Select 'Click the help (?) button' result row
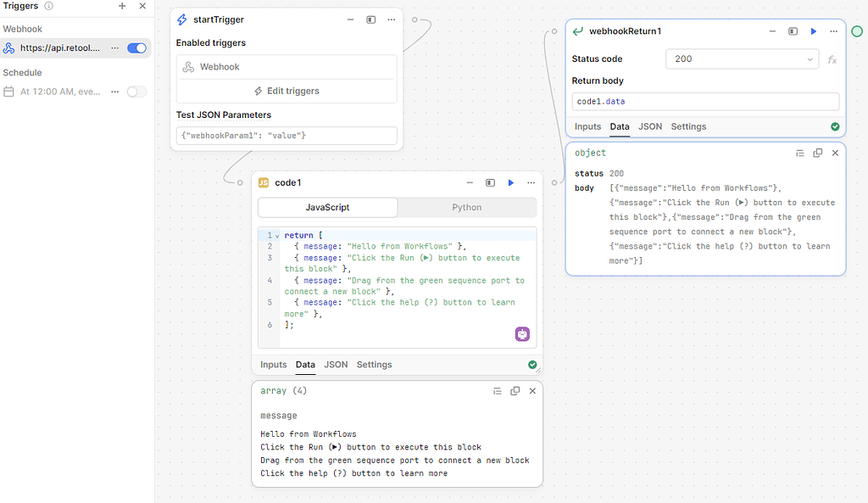This screenshot has width=868, height=503. [x=353, y=473]
